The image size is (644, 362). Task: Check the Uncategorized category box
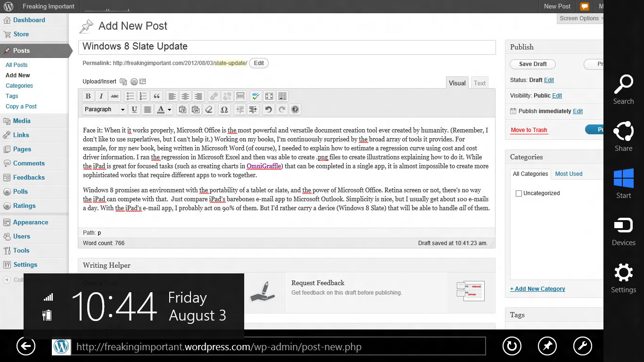(x=519, y=193)
